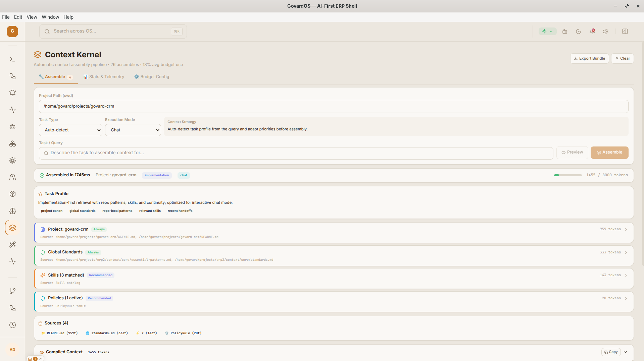The width and height of the screenshot is (644, 361).
Task: Switch to the Budget Config tab
Action: [152, 77]
